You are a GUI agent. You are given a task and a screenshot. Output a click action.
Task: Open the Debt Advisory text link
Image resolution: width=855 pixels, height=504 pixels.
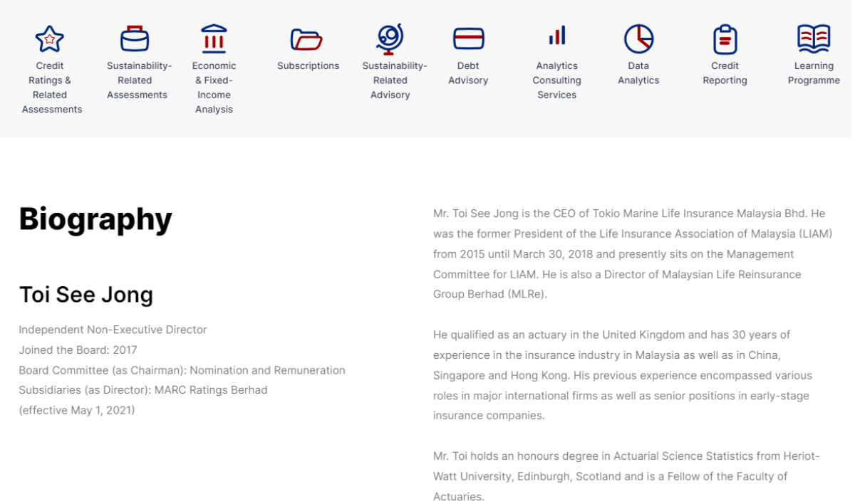tap(468, 73)
